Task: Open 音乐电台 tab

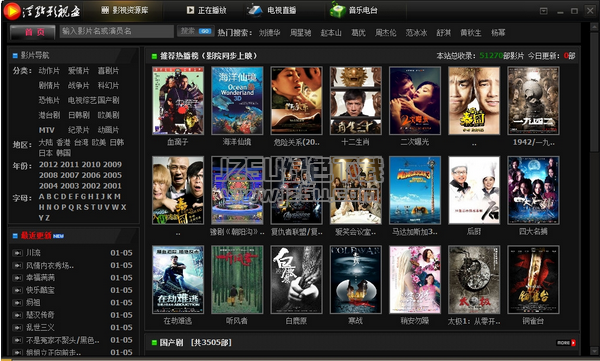Action: click(x=354, y=10)
